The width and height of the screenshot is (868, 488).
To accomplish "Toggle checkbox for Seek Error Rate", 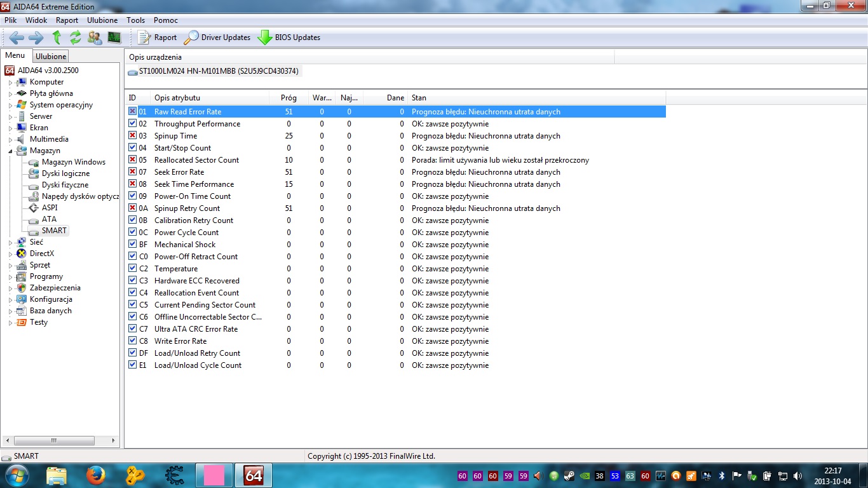I will (132, 172).
